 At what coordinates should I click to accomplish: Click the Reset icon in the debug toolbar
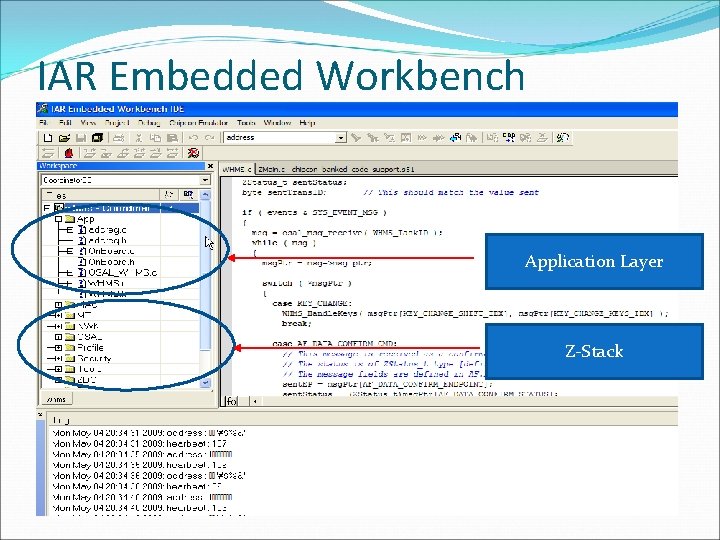(48, 153)
